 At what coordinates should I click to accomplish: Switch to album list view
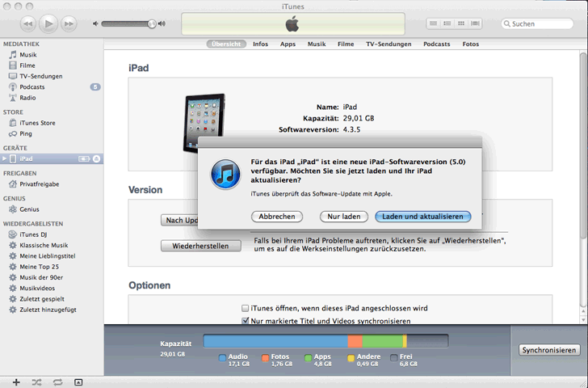[x=447, y=23]
